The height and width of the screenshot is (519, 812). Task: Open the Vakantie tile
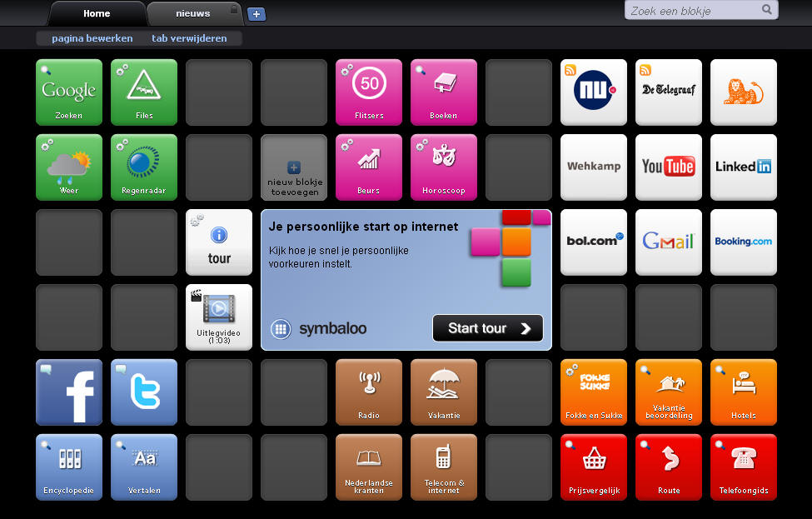coord(444,392)
